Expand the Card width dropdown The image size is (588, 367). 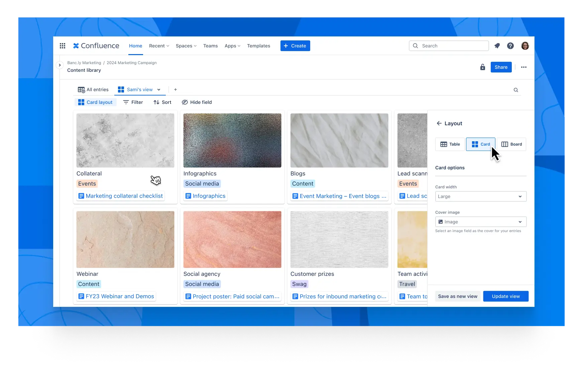point(481,196)
